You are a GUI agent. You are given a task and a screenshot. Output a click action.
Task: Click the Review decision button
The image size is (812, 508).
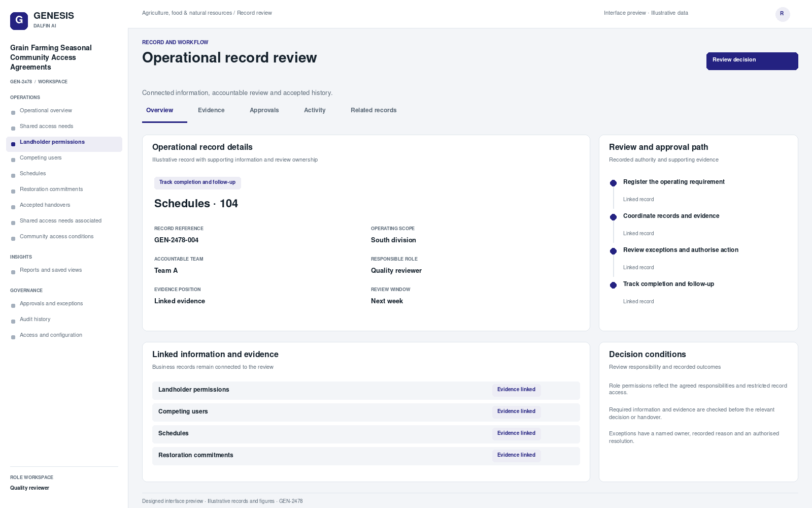pos(752,61)
